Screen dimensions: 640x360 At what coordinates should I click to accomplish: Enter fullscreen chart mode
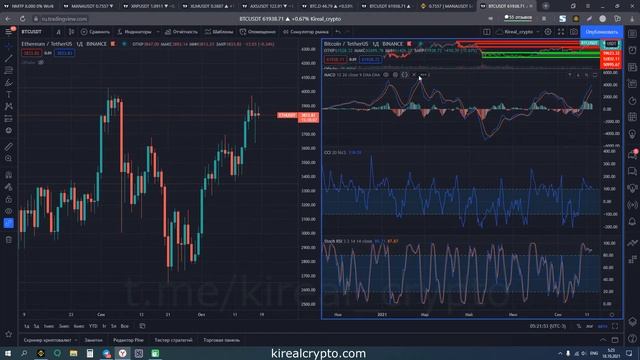click(561, 32)
